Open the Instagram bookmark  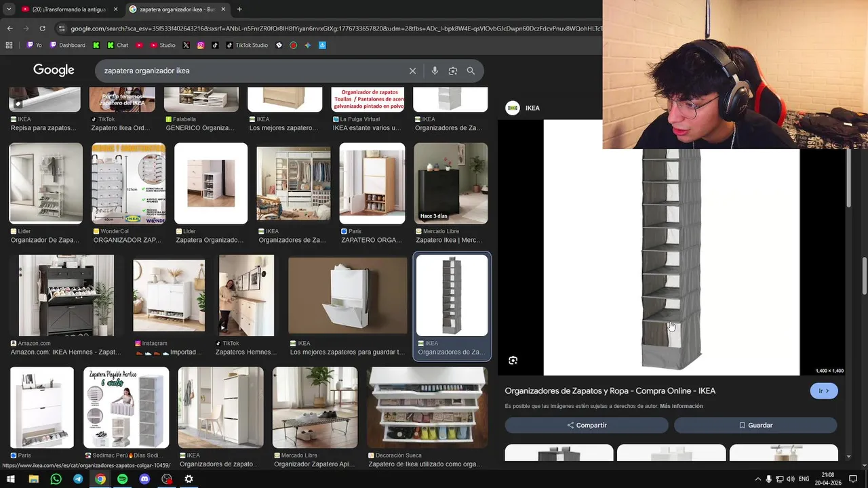click(201, 45)
